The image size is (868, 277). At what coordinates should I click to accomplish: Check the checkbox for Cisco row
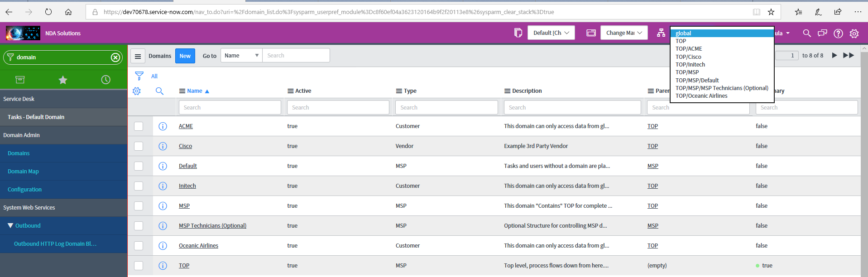click(139, 146)
